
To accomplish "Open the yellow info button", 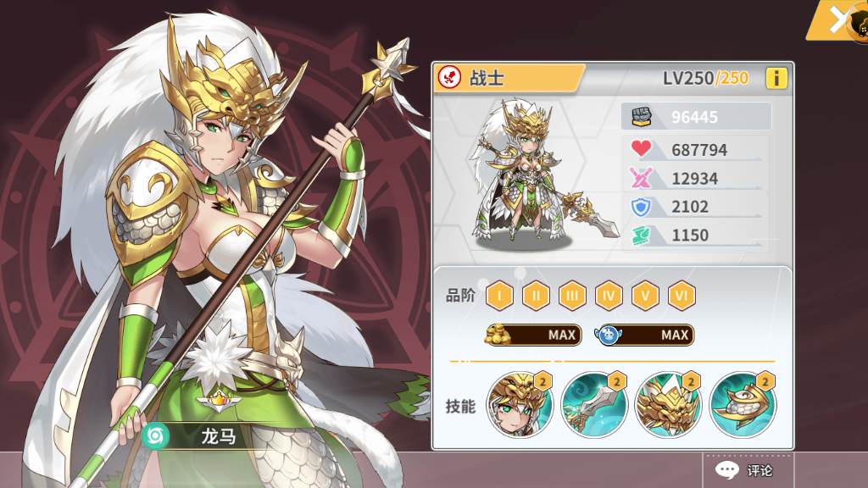I will 776,78.
